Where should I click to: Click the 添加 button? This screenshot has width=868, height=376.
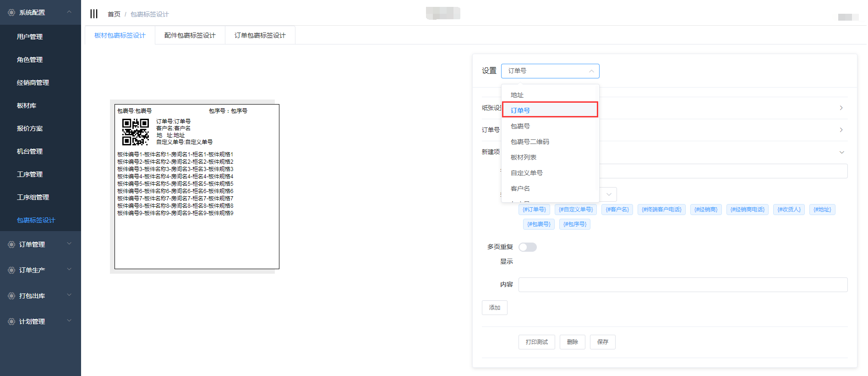click(x=494, y=308)
